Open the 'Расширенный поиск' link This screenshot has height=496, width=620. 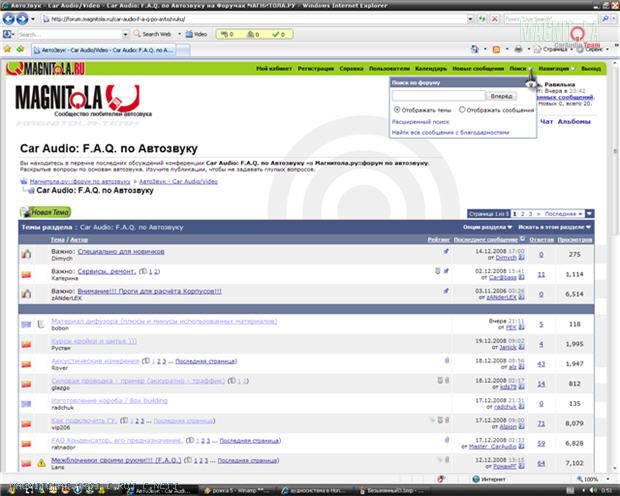tap(419, 120)
